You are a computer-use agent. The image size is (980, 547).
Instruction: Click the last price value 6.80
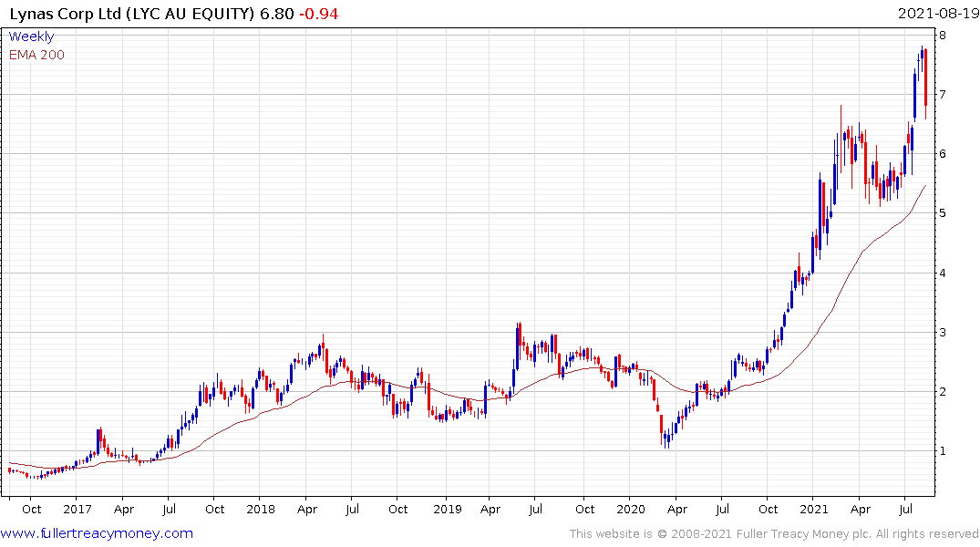point(277,14)
